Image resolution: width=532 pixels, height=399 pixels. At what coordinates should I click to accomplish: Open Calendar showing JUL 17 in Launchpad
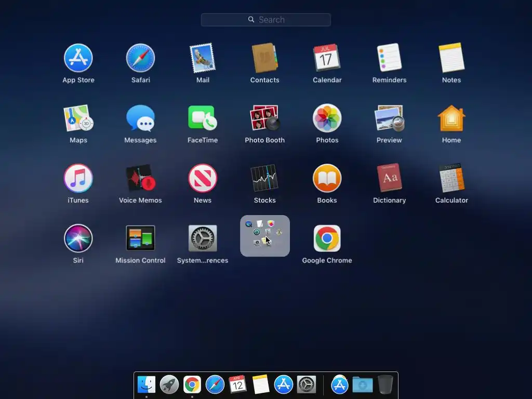[x=327, y=57]
